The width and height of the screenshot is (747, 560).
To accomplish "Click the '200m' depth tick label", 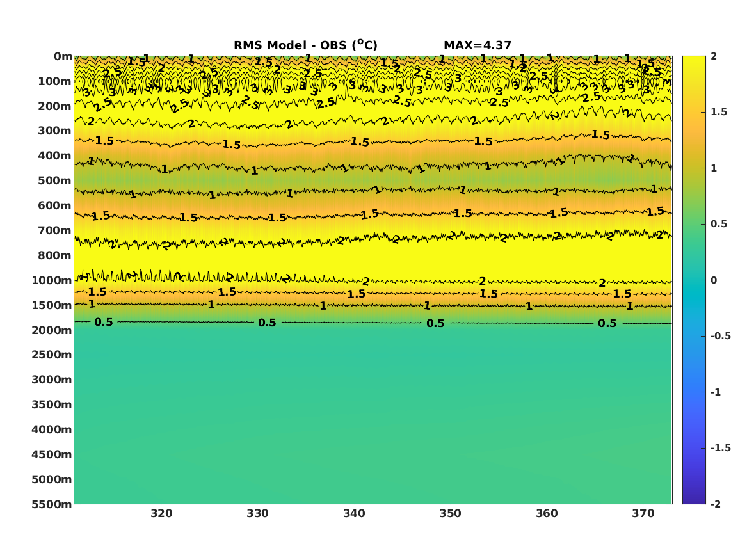I will (55, 106).
